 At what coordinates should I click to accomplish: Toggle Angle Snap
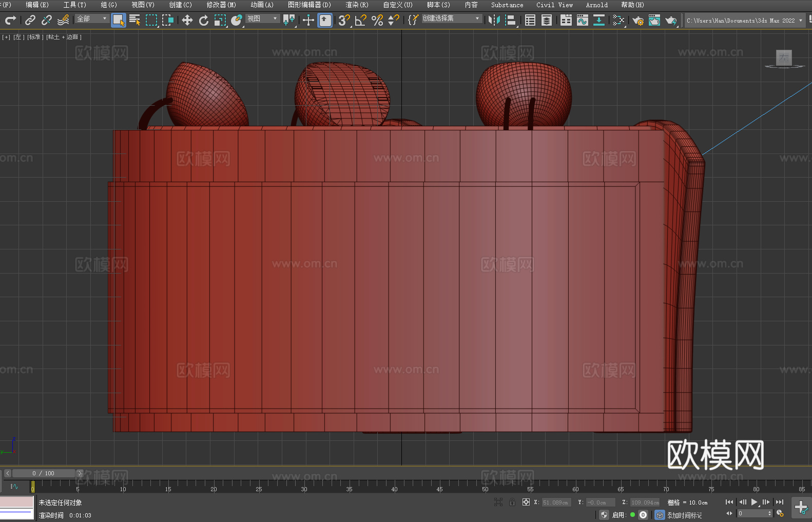tap(361, 20)
